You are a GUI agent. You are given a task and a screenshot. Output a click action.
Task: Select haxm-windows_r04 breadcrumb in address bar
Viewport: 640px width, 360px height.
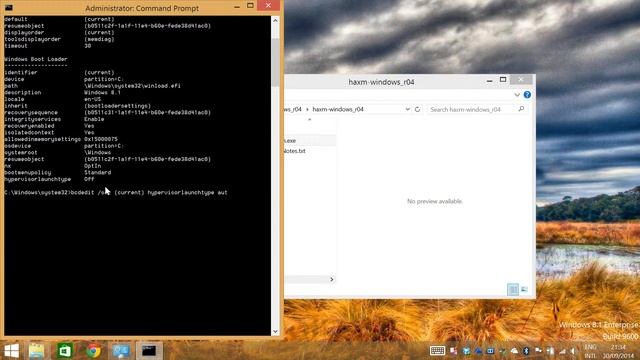(x=338, y=109)
